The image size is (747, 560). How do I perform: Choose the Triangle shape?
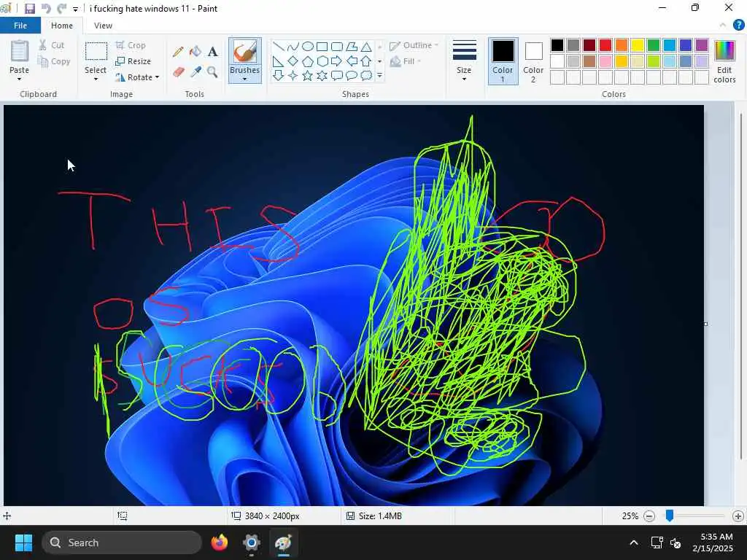pyautogui.click(x=366, y=46)
